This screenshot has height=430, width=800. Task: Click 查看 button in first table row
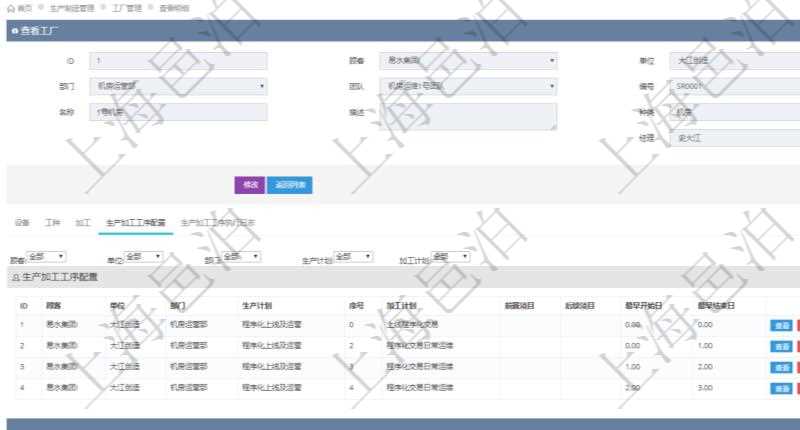780,325
